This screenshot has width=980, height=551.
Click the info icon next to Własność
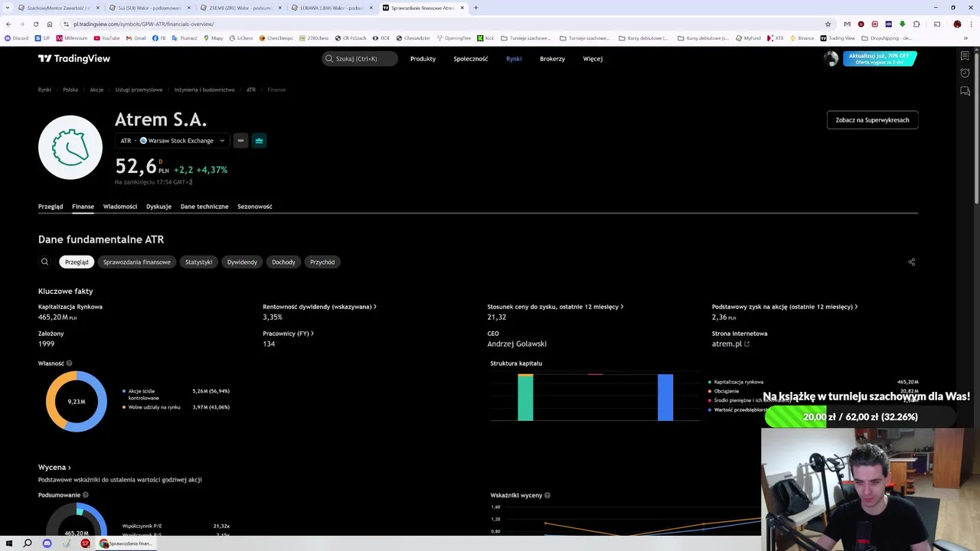(x=69, y=364)
